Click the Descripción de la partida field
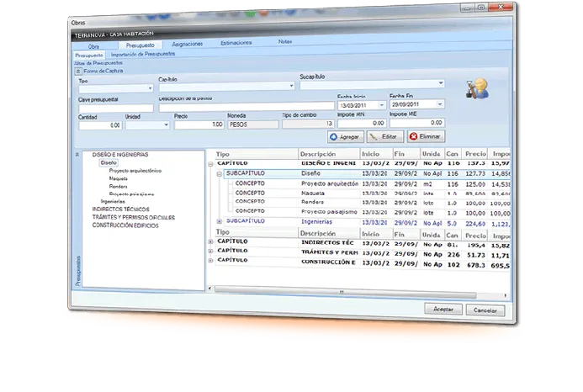Screen dimensions: 583x392 click(x=246, y=107)
